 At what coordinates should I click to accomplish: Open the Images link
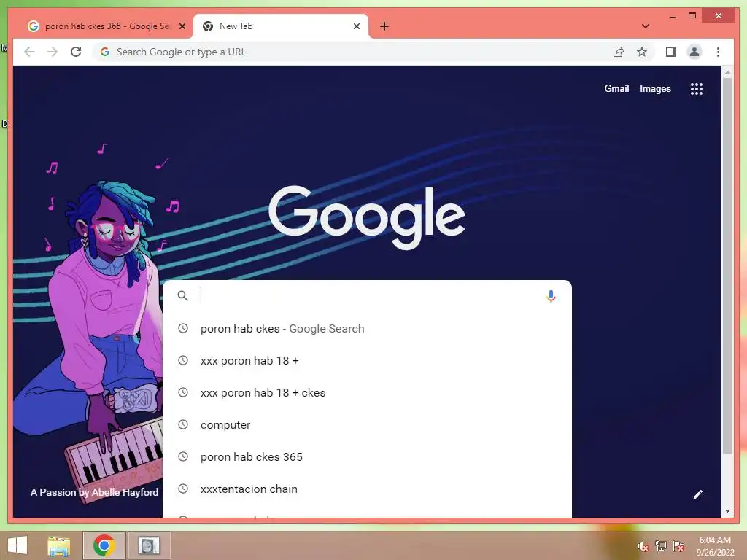tap(655, 88)
